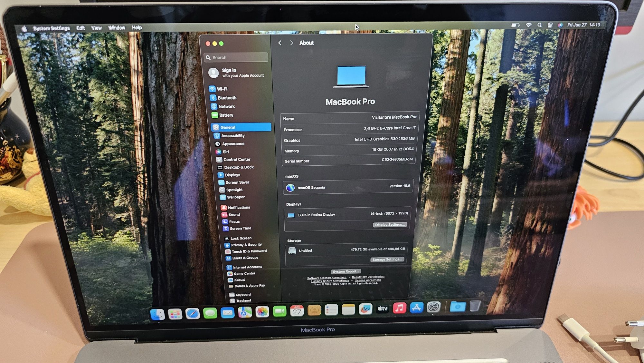
Task: Click the Siri icon in menu bar
Action: (560, 25)
